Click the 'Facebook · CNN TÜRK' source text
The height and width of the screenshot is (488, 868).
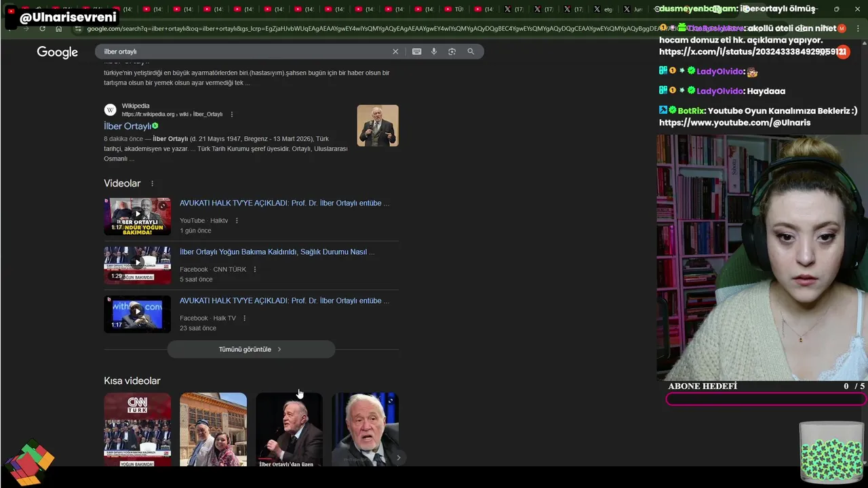pos(213,269)
